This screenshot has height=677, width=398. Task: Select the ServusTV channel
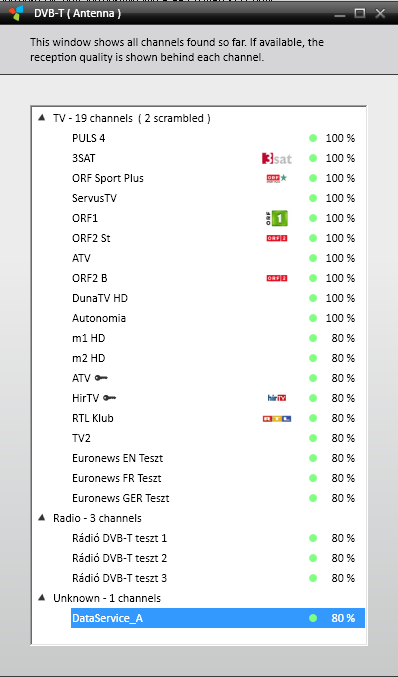click(218, 198)
